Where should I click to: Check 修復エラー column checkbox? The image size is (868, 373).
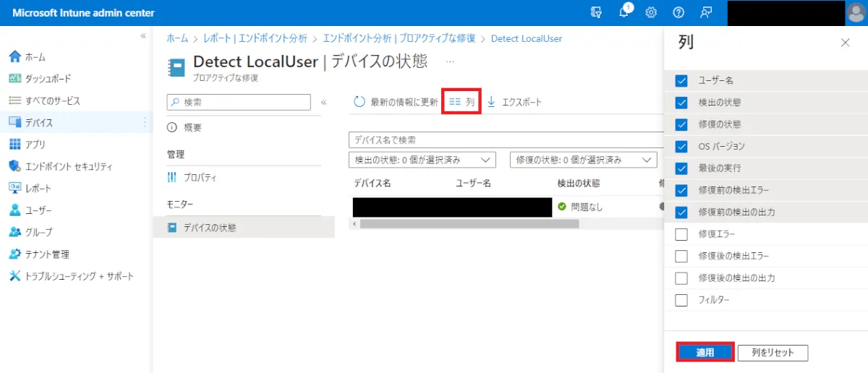click(681, 234)
